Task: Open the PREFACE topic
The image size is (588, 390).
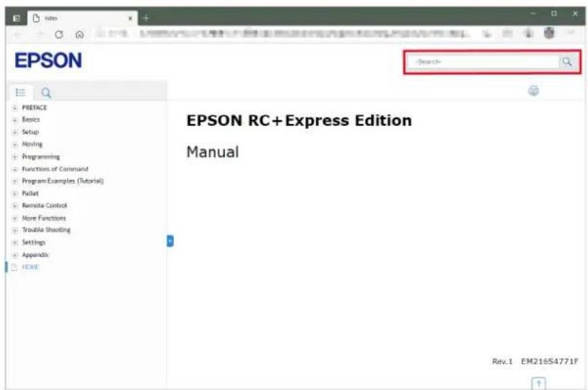Action: (x=34, y=107)
